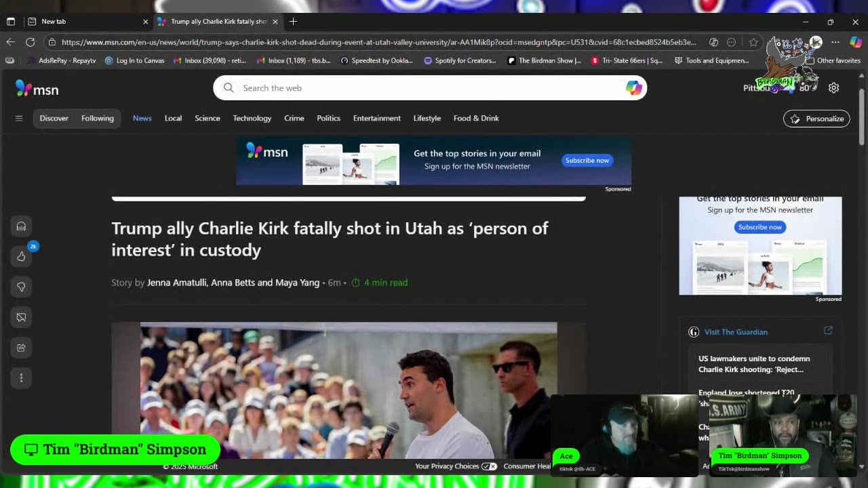Click the address bar URL
The width and height of the screenshot is (868, 488).
point(378,42)
